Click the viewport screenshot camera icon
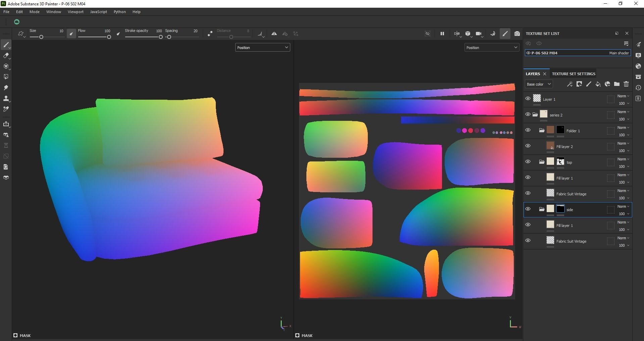Viewport: 644px width, 341px height. coord(517,34)
